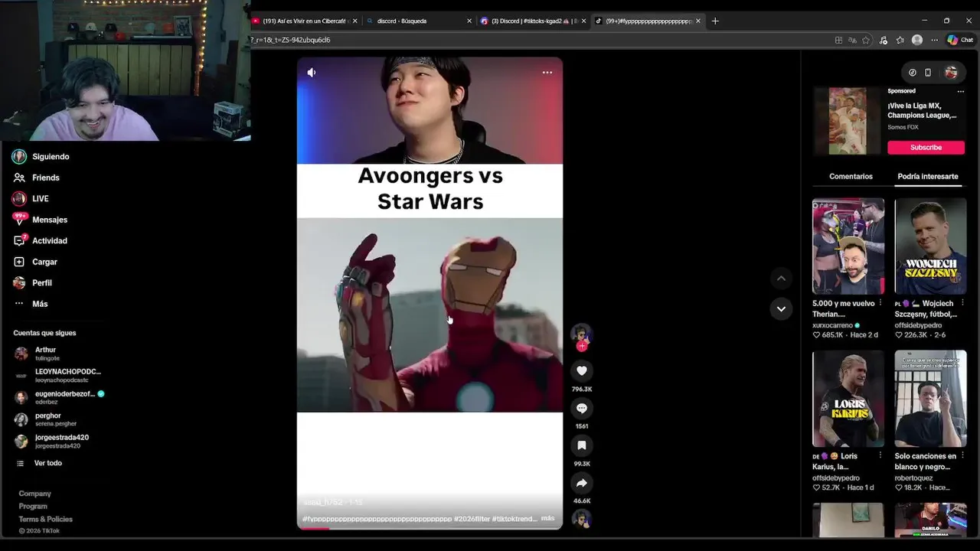Switch to the Podría interesarte tab
The width and height of the screenshot is (980, 551).
928,176
